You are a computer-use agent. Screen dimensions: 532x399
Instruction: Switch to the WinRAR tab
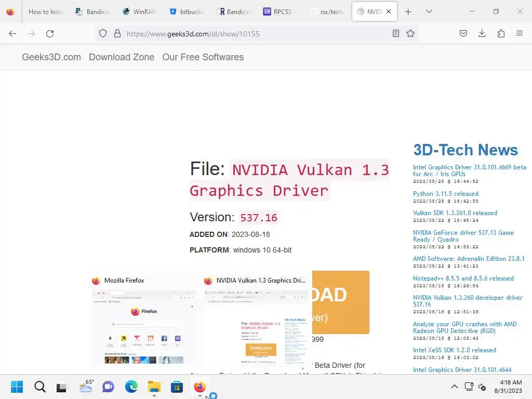[139, 12]
